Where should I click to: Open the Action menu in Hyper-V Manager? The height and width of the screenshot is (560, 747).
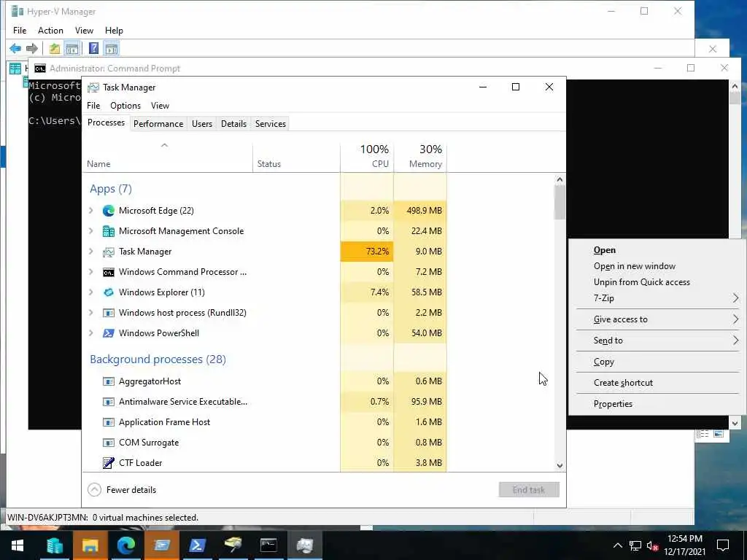(50, 31)
